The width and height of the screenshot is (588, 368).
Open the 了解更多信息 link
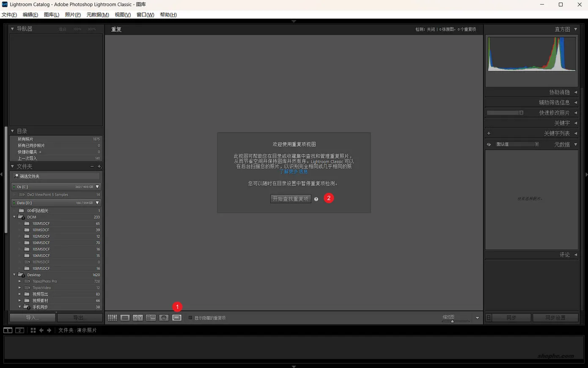pos(294,172)
